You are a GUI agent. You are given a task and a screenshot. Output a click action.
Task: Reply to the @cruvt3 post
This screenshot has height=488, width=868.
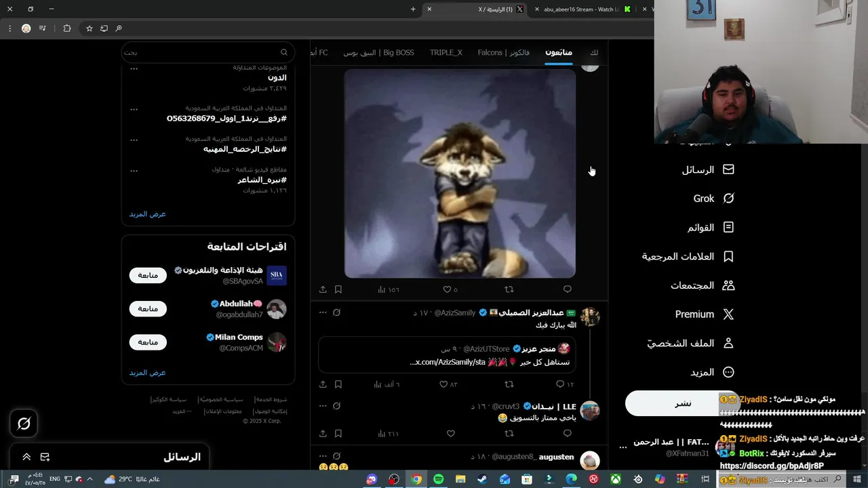pos(568,434)
